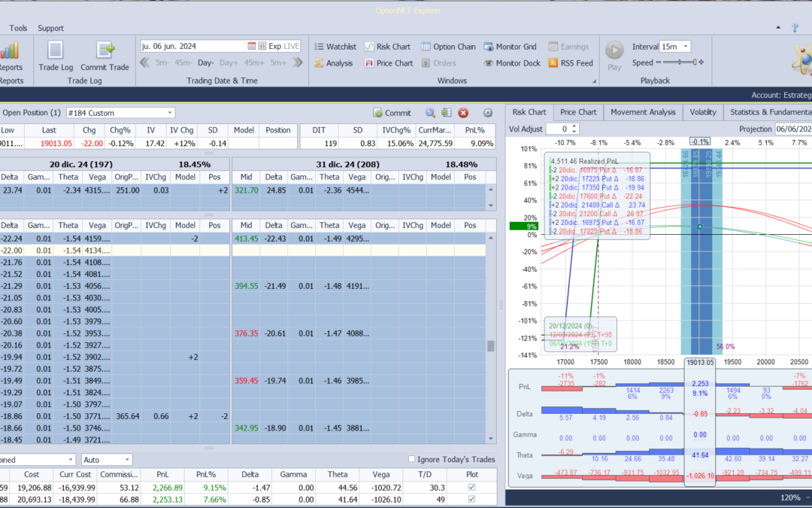Open the calendar date picker icon
Viewport: 812px width, 508px height.
pos(251,46)
